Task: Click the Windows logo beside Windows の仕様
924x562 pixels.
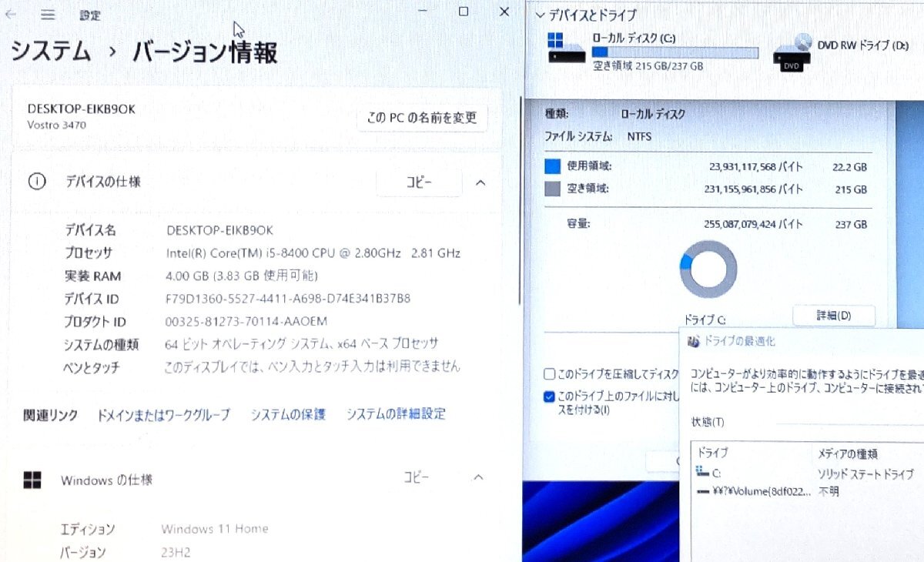Action: (32, 480)
